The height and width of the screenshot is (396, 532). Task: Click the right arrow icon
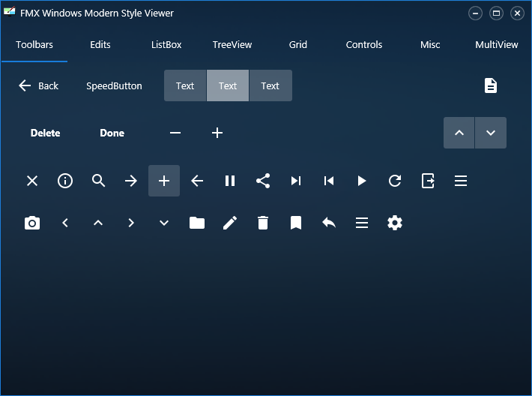(131, 181)
